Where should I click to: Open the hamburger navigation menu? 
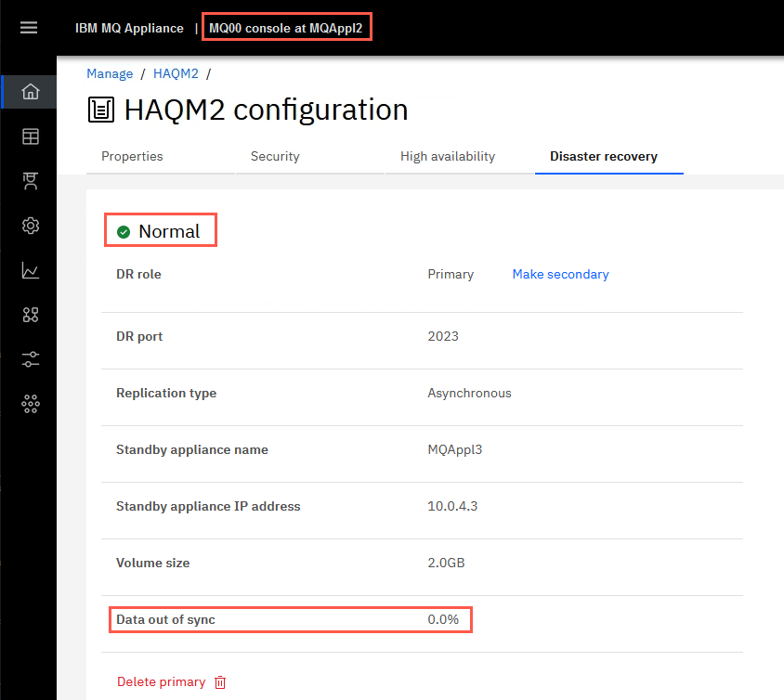click(29, 28)
